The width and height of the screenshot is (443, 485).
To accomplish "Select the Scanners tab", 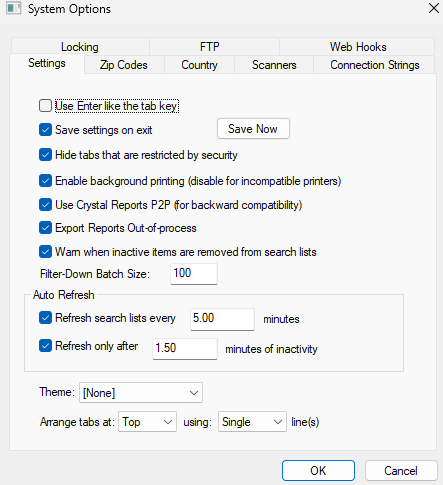I will [x=274, y=65].
